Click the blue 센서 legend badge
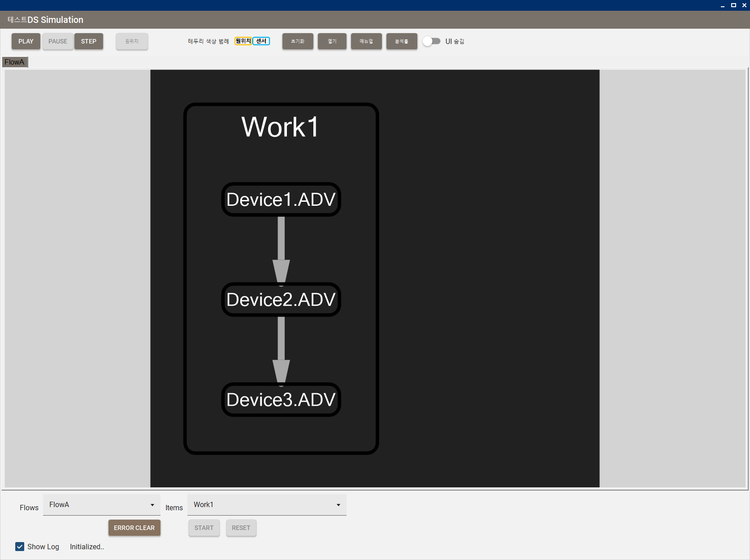The height and width of the screenshot is (560, 750). click(261, 41)
